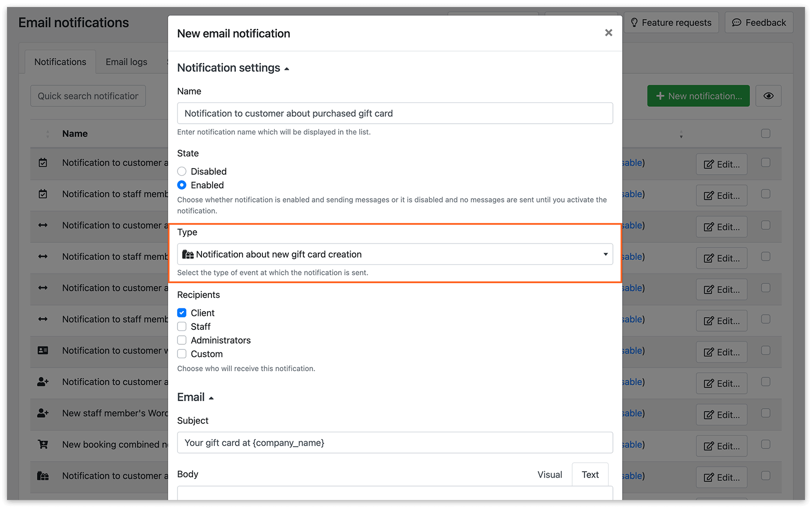This screenshot has width=812, height=507.
Task: Click the gift icon inside the Type dropdown
Action: pos(188,254)
